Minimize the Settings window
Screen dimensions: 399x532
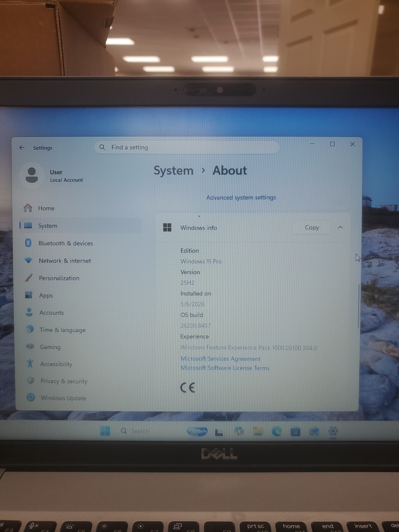coord(312,144)
